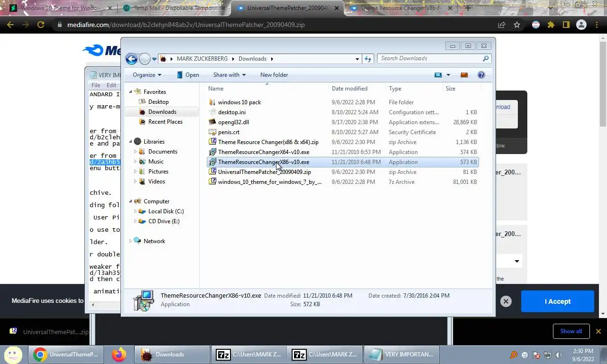The height and width of the screenshot is (364, 607).
Task: Expand the Videos library node
Action: pos(136,182)
